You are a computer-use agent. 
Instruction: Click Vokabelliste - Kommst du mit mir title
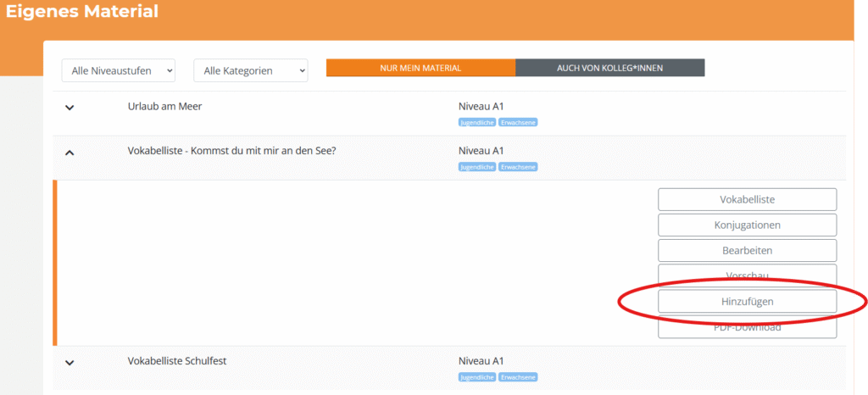[231, 151]
